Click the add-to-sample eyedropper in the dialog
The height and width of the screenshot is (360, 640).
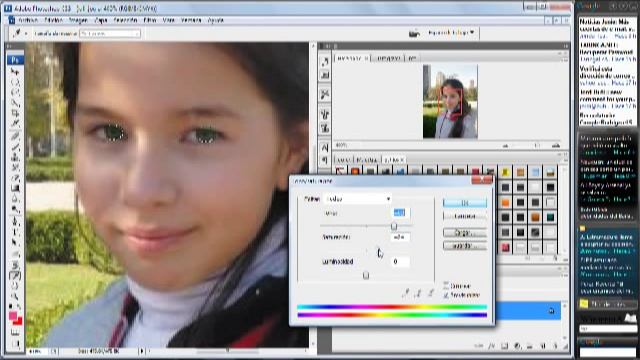tap(418, 292)
